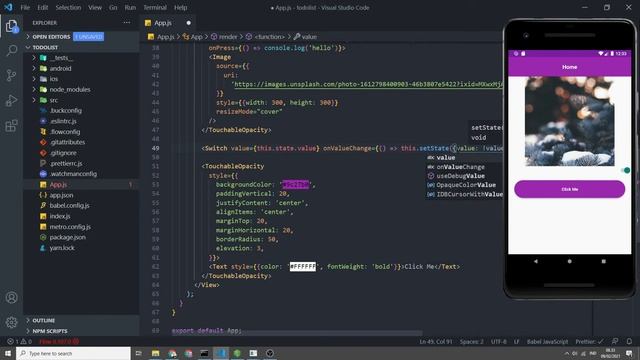Open the Explorer view in activity bar
The image size is (640, 360).
(x=11, y=26)
